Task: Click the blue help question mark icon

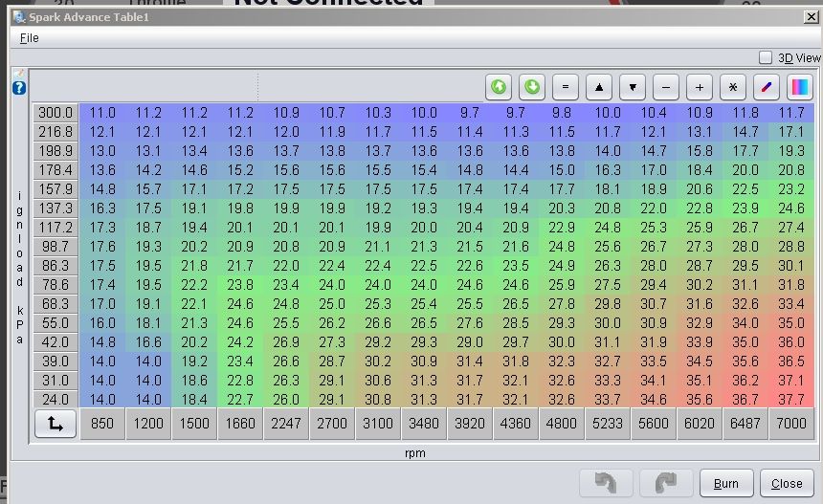Action: (x=19, y=88)
